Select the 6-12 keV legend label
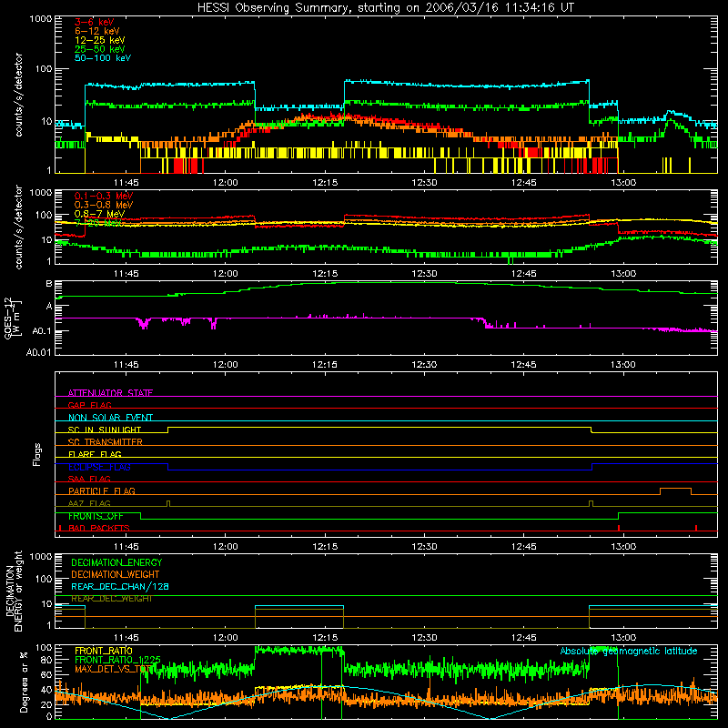This screenshot has height=728, width=728. [96, 31]
